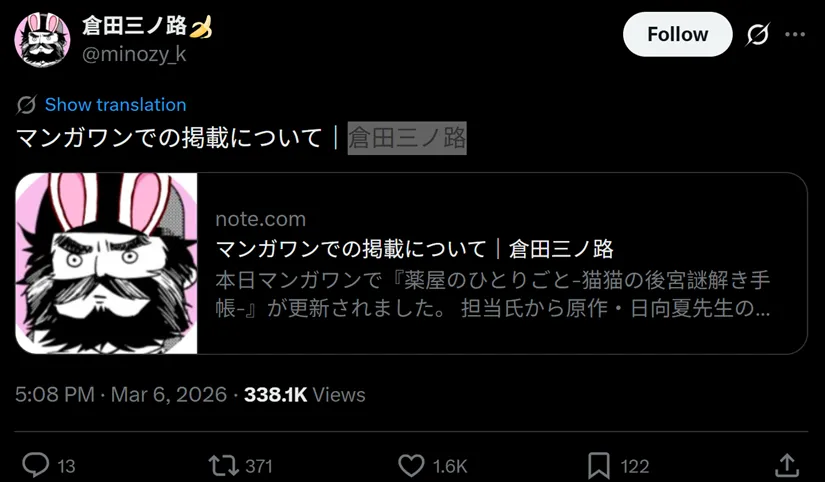Repost this tweet using the retweet icon
This screenshot has width=825, height=482.
click(x=224, y=466)
